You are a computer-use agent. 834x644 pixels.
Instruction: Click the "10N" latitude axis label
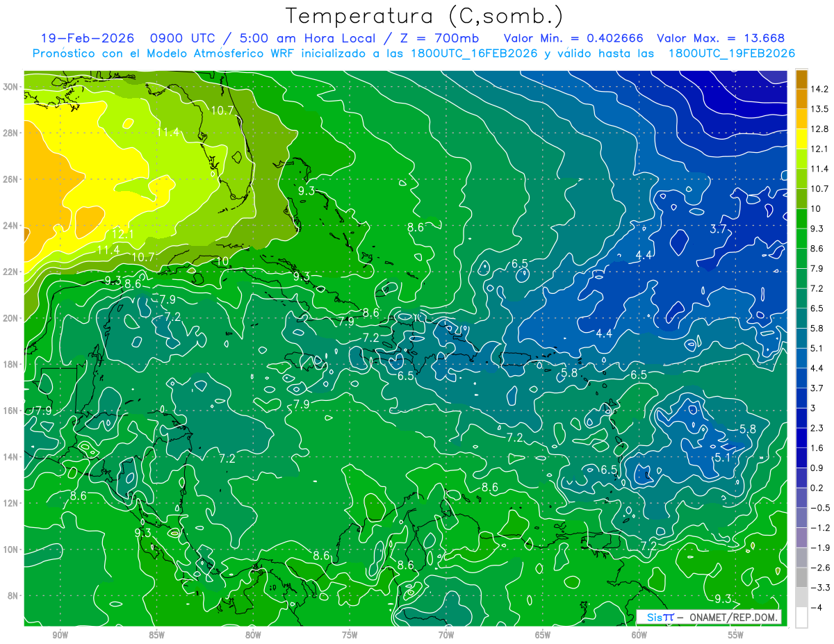[12, 550]
